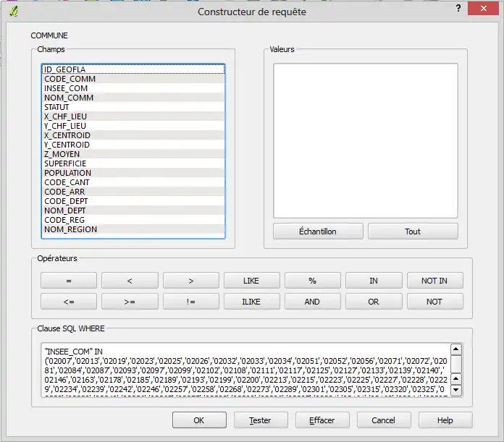Click the question mark help icon
504x442 pixels.
(x=458, y=8)
